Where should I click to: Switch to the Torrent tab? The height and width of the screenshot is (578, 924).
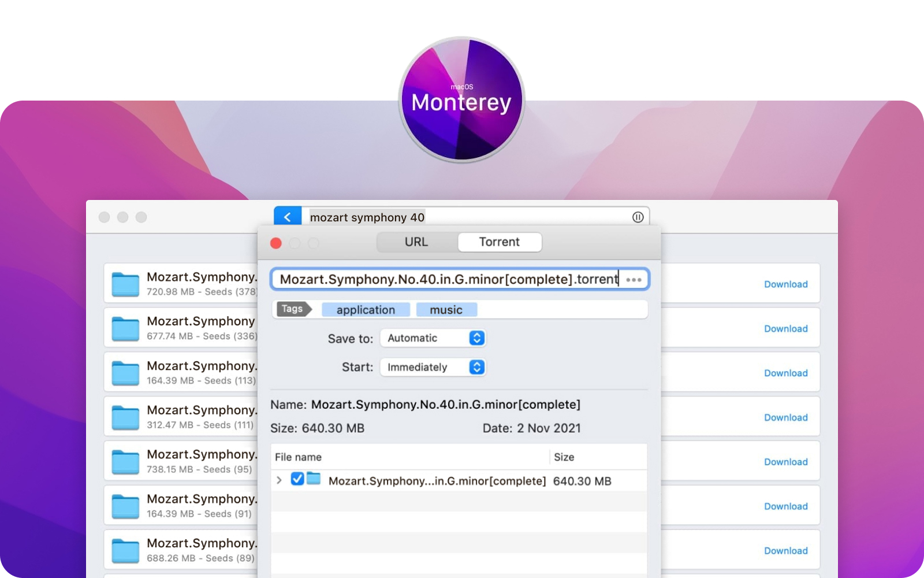[500, 242]
